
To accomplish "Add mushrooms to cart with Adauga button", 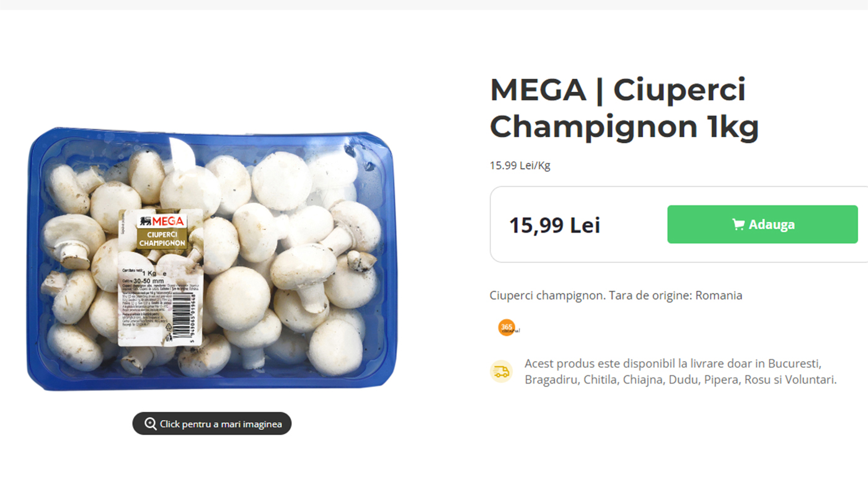I will [x=763, y=225].
